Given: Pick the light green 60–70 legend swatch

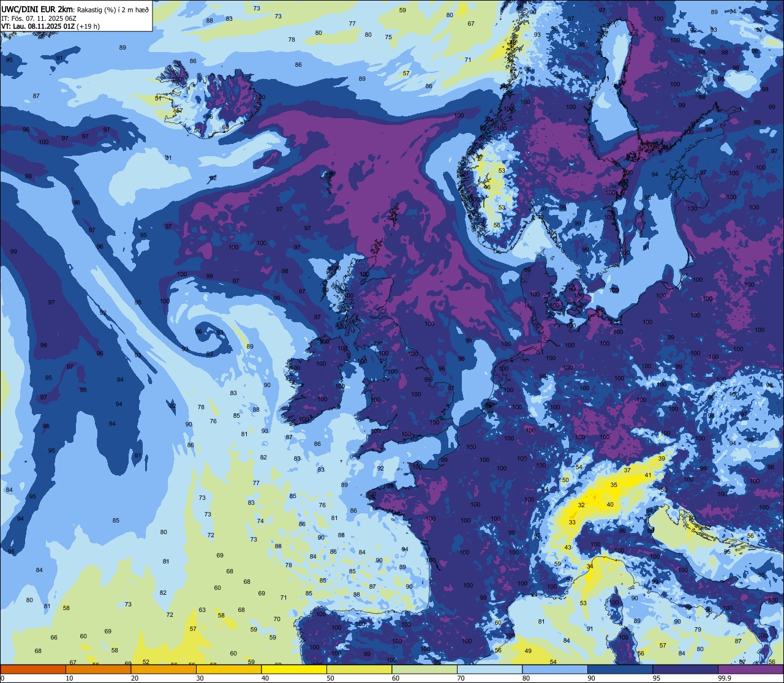Looking at the screenshot, I should (424, 669).
